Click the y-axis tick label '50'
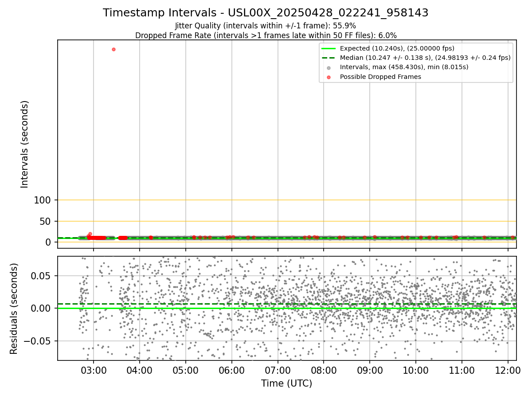This screenshot has height=399, width=532. 46,221
